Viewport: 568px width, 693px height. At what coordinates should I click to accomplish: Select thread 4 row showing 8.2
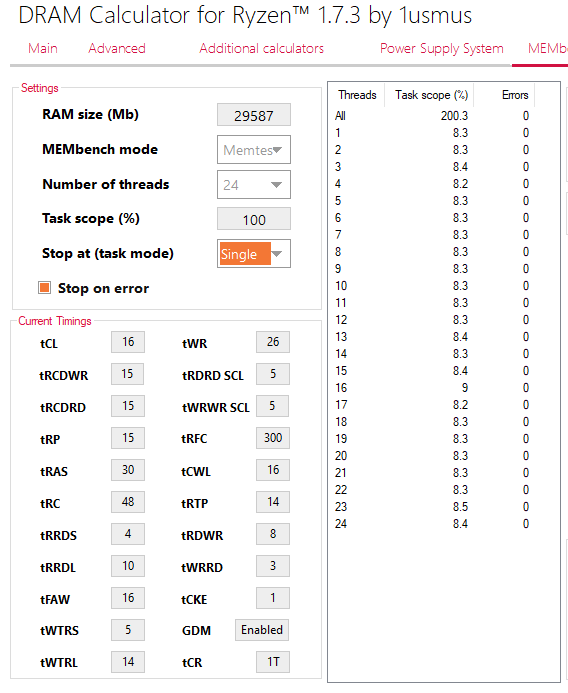click(x=432, y=184)
